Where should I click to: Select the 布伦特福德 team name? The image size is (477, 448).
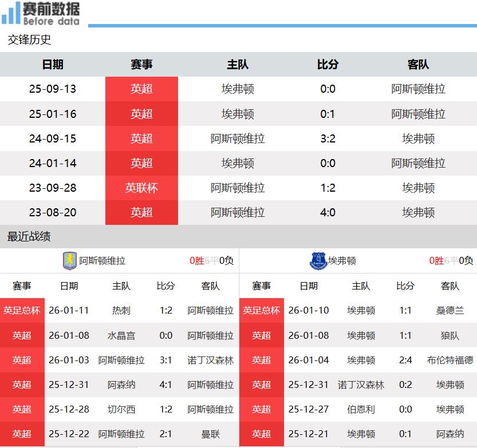[450, 360]
